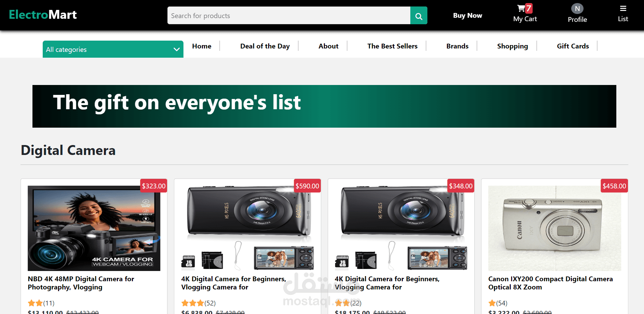644x314 pixels.
Task: Click the $590.00 price tag
Action: point(307,186)
